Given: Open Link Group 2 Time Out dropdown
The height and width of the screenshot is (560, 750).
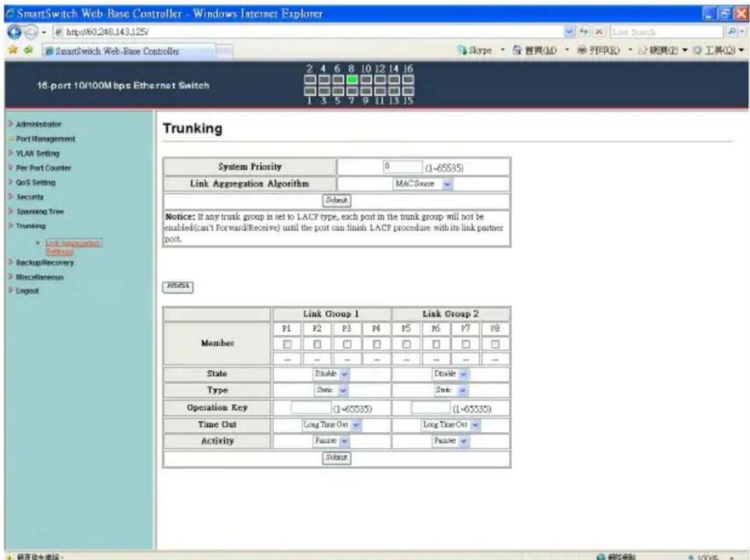Looking at the screenshot, I should tap(451, 424).
